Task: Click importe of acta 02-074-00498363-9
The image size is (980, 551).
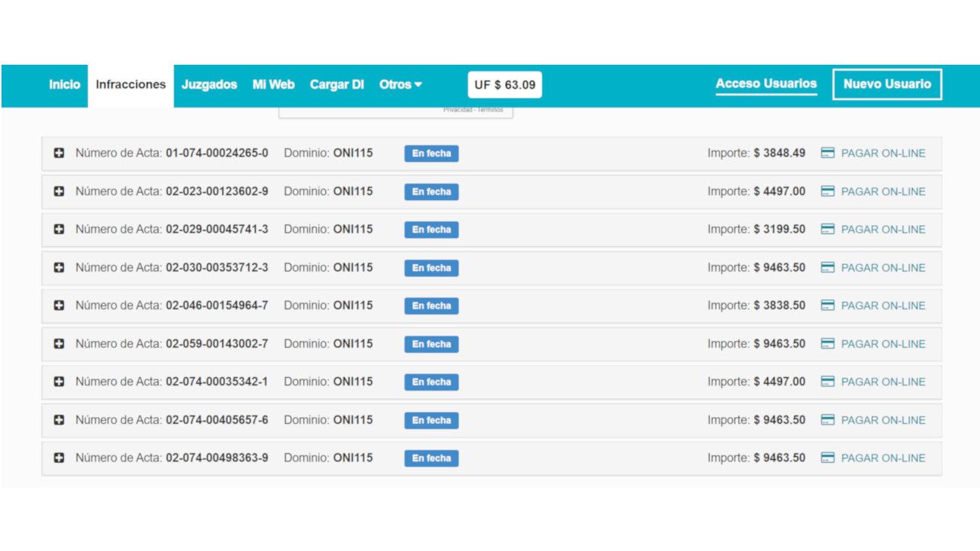Action: [756, 458]
